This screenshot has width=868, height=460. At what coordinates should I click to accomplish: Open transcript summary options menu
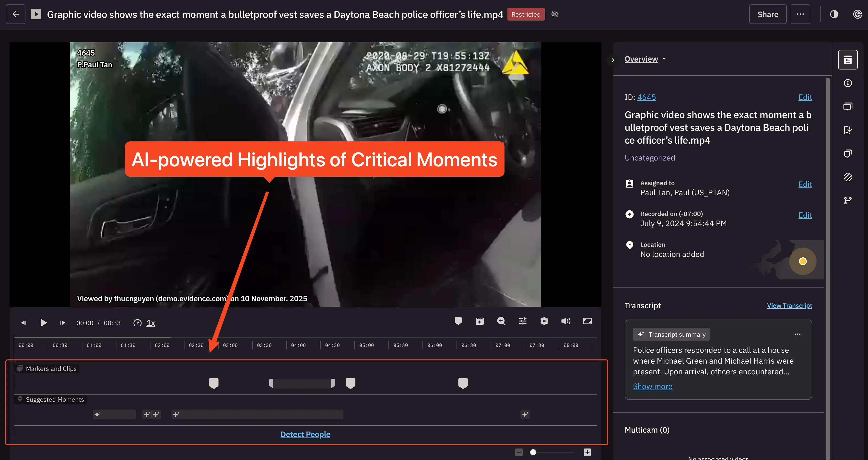tap(798, 334)
